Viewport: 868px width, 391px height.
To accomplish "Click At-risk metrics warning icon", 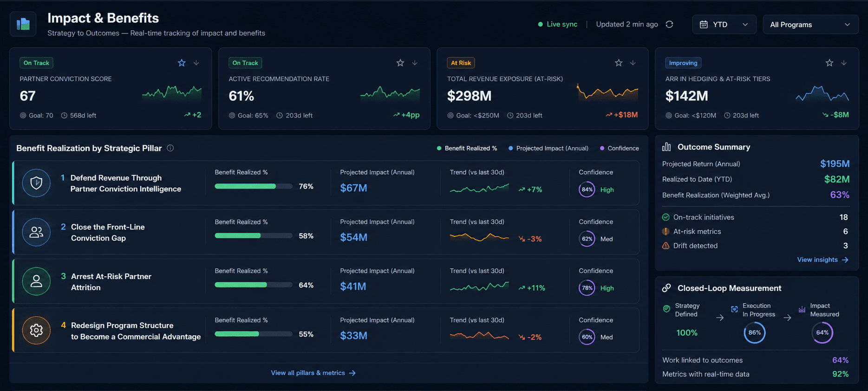I will (x=666, y=231).
